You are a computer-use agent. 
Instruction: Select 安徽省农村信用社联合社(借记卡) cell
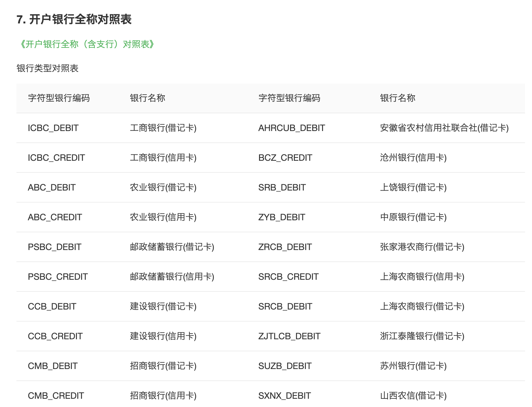444,128
